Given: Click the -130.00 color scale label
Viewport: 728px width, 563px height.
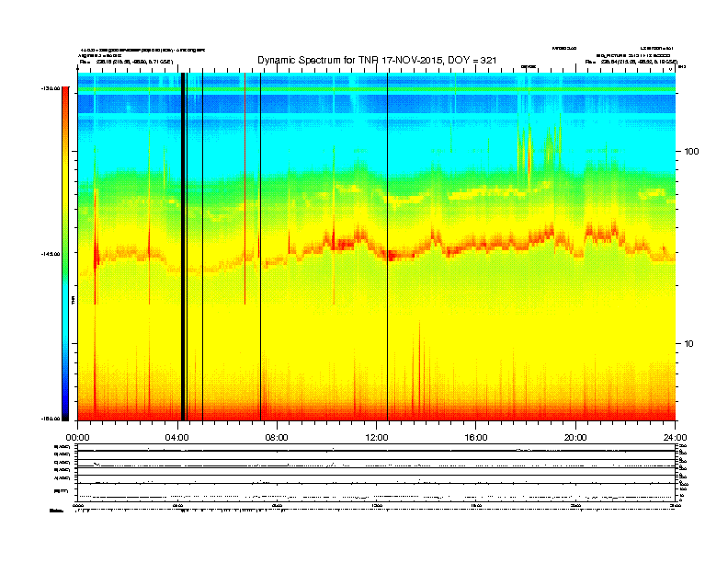Looking at the screenshot, I should [51, 88].
